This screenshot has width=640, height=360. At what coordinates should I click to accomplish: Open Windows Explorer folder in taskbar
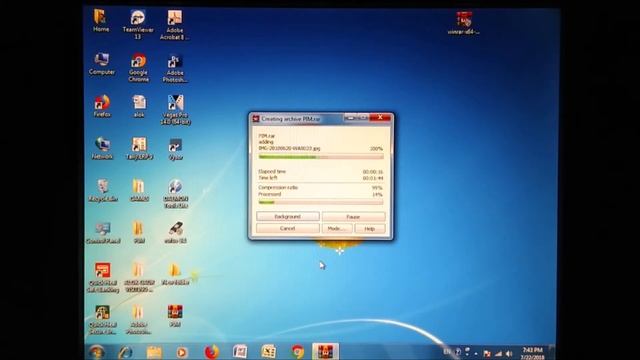pos(154,352)
